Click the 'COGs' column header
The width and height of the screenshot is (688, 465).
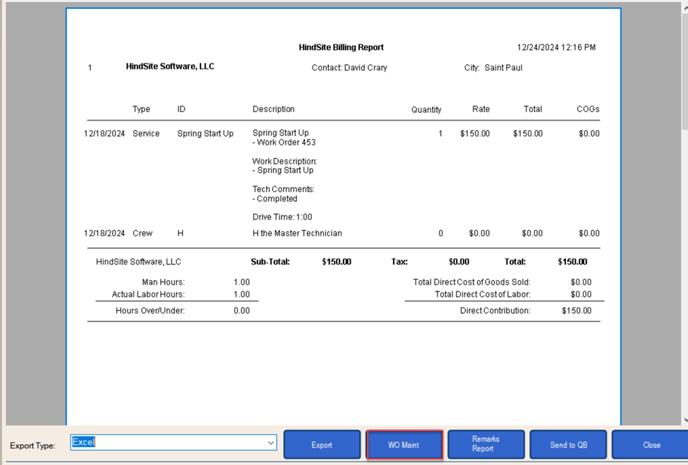(588, 109)
